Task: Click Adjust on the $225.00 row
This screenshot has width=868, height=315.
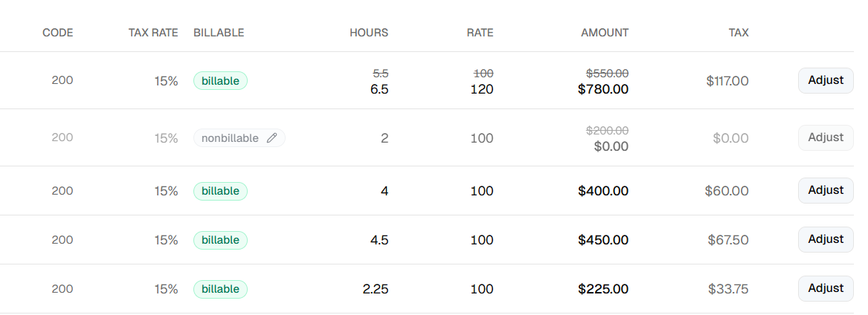Action: (x=826, y=288)
